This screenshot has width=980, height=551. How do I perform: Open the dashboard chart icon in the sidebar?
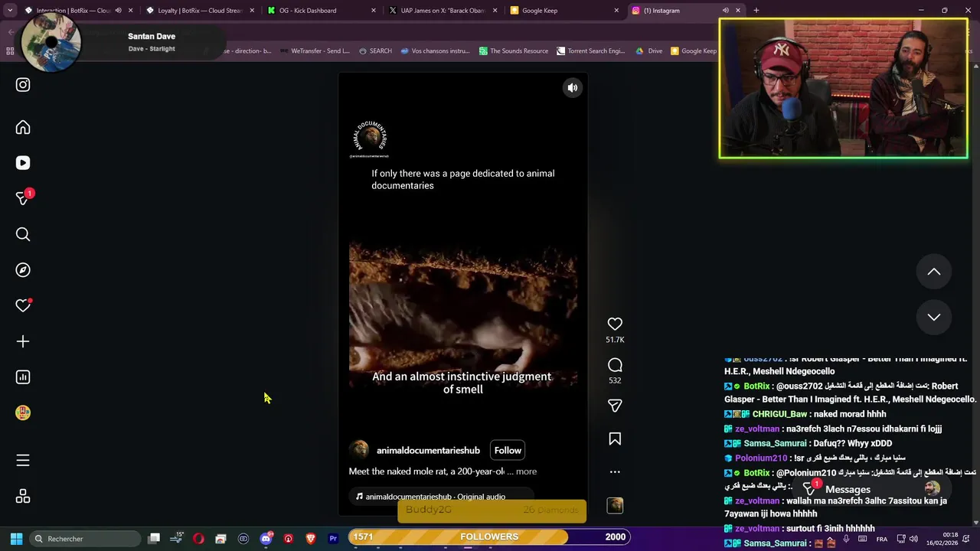point(23,377)
